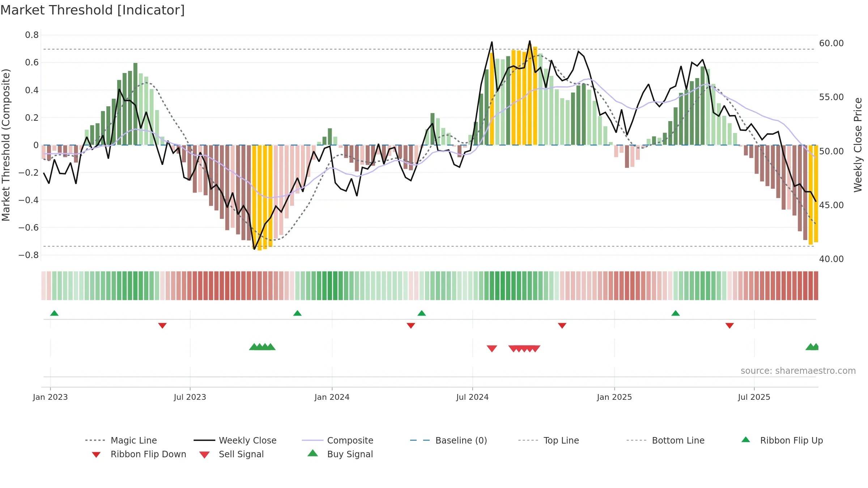Click the ribbon flip down marker around Apr 2024

point(411,326)
